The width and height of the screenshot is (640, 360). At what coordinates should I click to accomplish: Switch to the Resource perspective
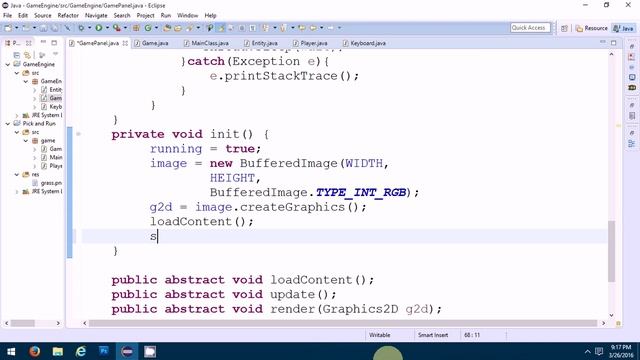591,28
